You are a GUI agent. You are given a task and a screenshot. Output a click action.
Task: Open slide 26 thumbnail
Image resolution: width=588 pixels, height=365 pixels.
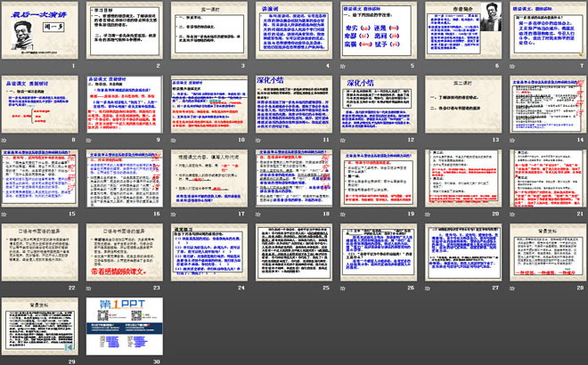pos(377,255)
